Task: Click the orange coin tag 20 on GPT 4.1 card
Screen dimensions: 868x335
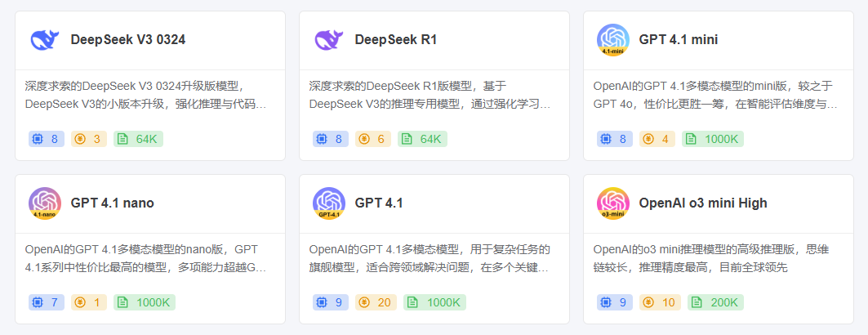Action: tap(376, 302)
